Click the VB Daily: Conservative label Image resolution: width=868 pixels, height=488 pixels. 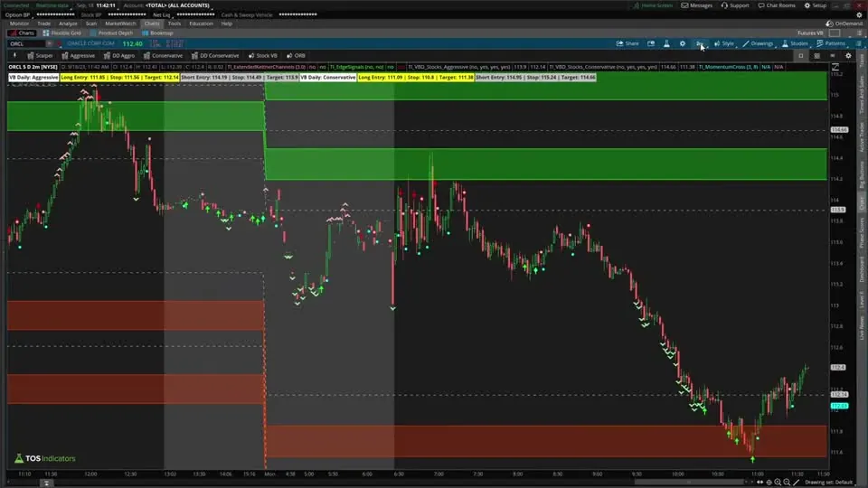(x=328, y=78)
